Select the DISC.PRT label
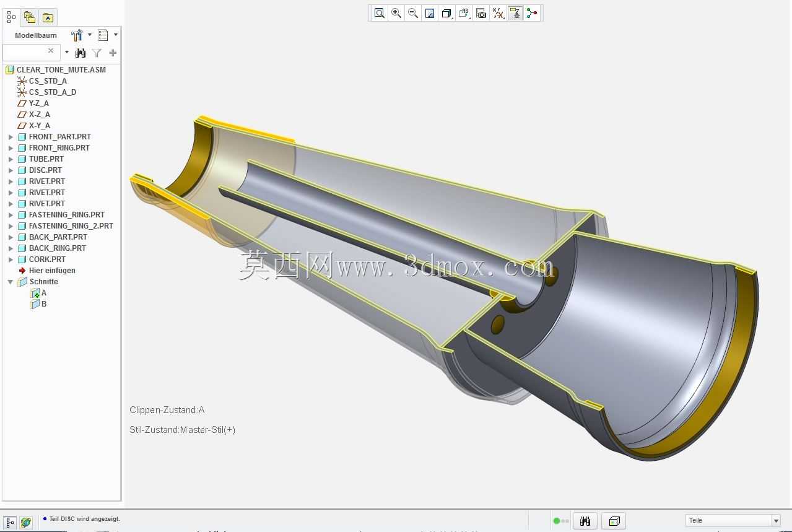Viewport: 792px width, 532px height. [x=46, y=170]
